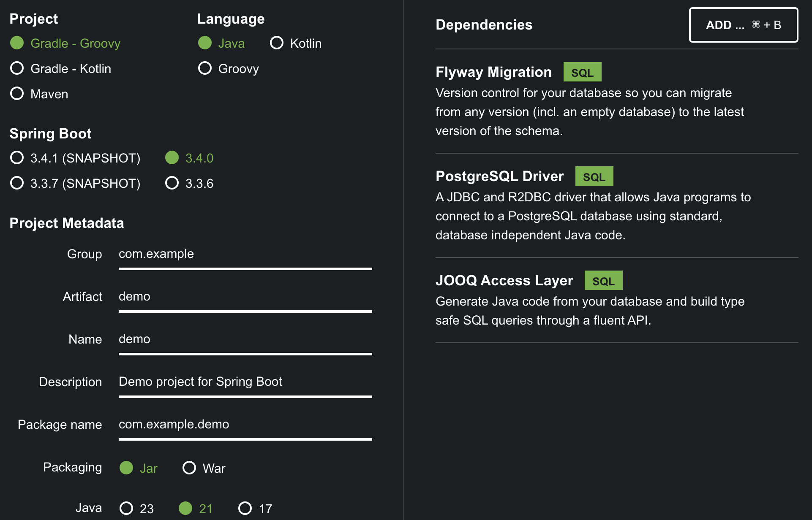
Task: Click the Spring Boot section heading
Action: coord(50,134)
